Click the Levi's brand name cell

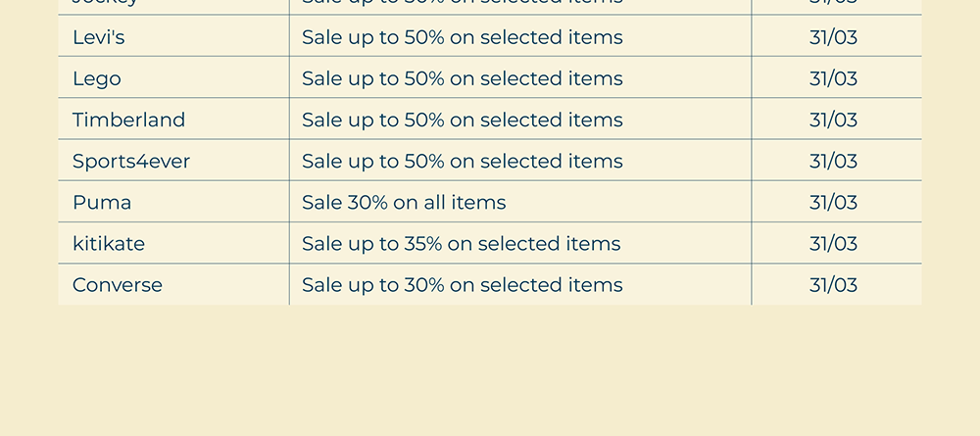click(98, 37)
